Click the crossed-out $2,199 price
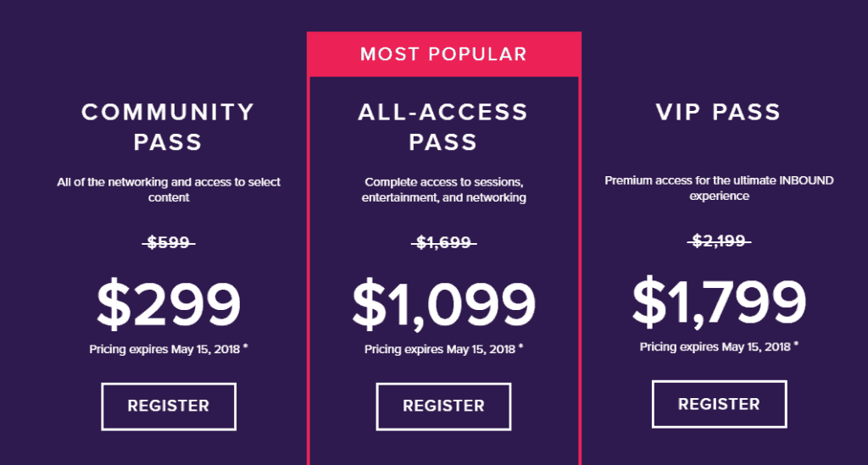The width and height of the screenshot is (868, 465). click(719, 241)
